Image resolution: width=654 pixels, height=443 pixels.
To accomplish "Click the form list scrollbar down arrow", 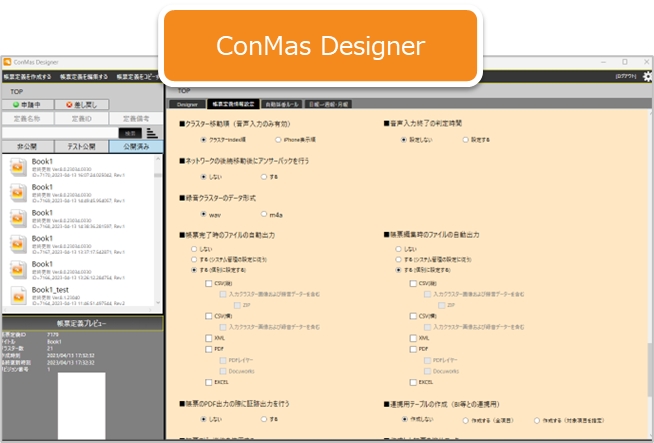I will [x=158, y=303].
